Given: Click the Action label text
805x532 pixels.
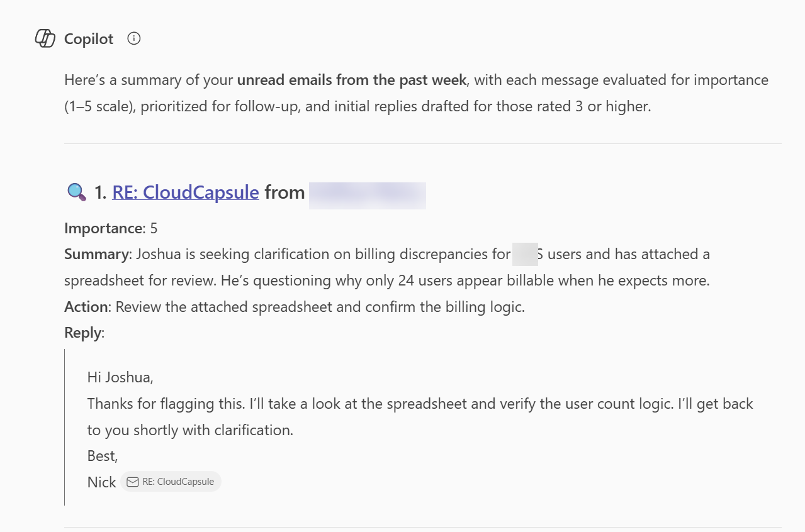Looking at the screenshot, I should [86, 306].
